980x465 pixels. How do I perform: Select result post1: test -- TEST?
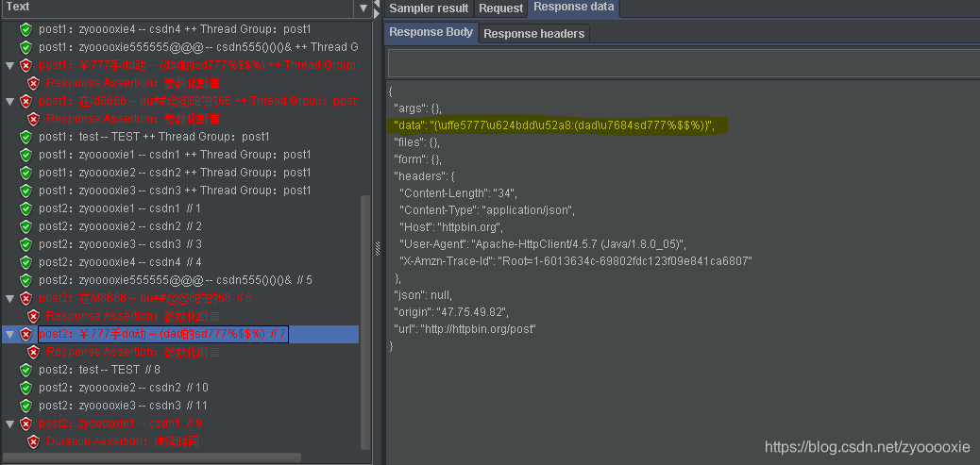coord(154,137)
